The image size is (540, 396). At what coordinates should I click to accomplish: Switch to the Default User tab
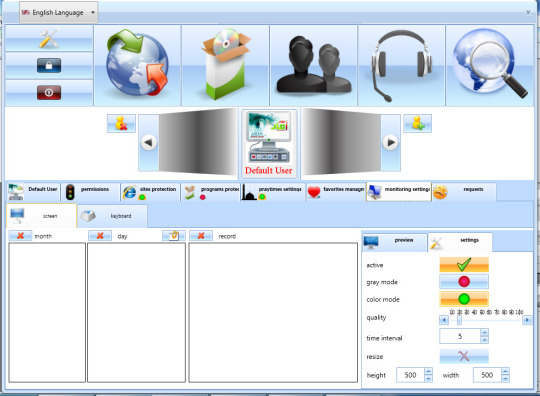(x=33, y=192)
